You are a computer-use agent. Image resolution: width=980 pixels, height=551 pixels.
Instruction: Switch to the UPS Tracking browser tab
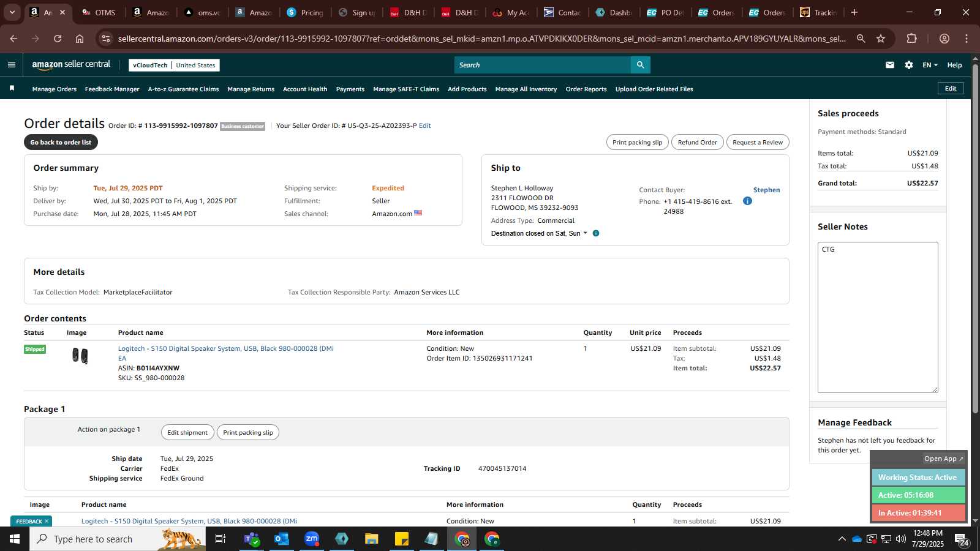(818, 12)
